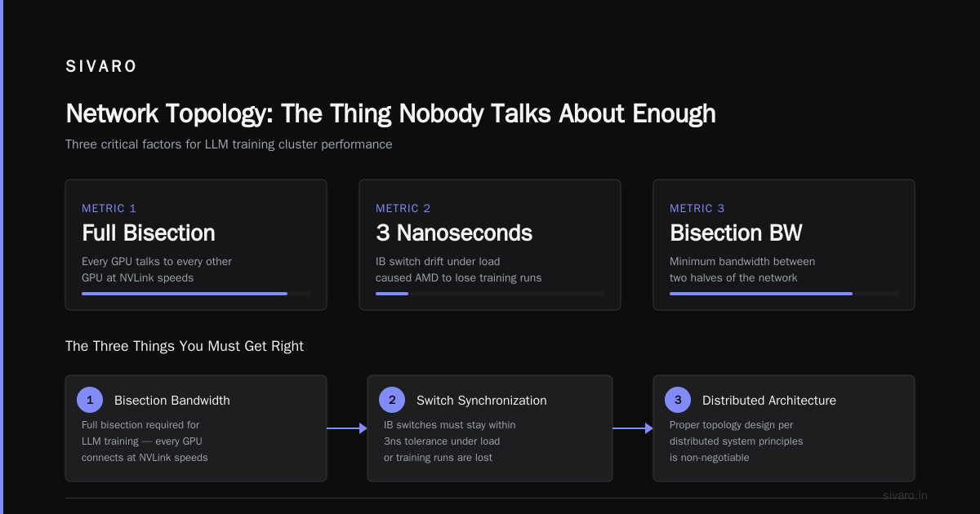Click 'caused AMD to lose training runs' line
The image size is (980, 514).
coord(459,278)
